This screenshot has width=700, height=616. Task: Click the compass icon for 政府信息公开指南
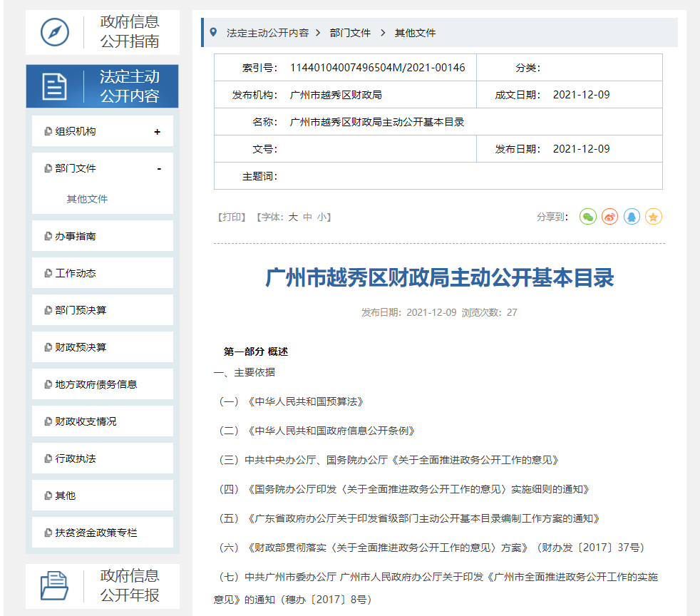[55, 32]
